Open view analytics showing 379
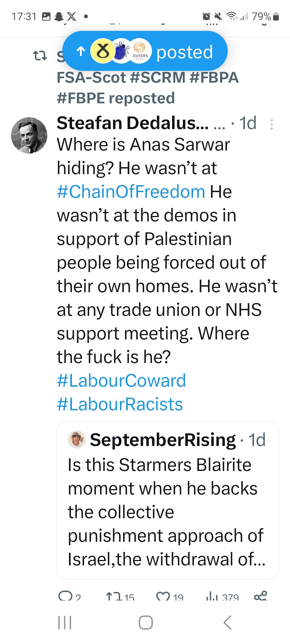This screenshot has height=644, width=290. (212, 596)
